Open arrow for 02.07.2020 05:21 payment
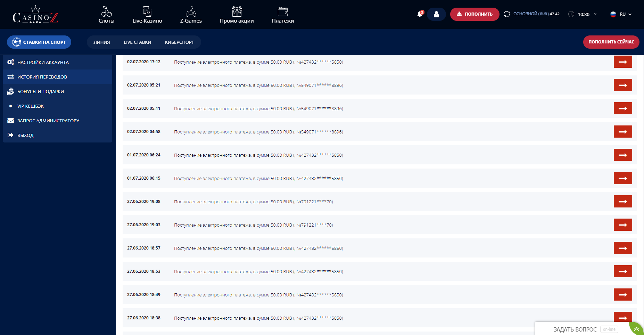Image resolution: width=644 pixels, height=335 pixels. pyautogui.click(x=623, y=85)
